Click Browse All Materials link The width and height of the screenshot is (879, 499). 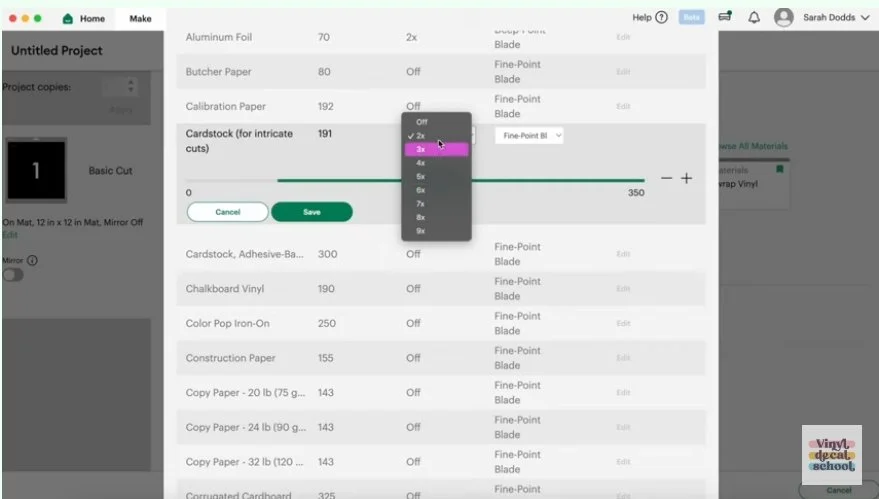(x=753, y=146)
